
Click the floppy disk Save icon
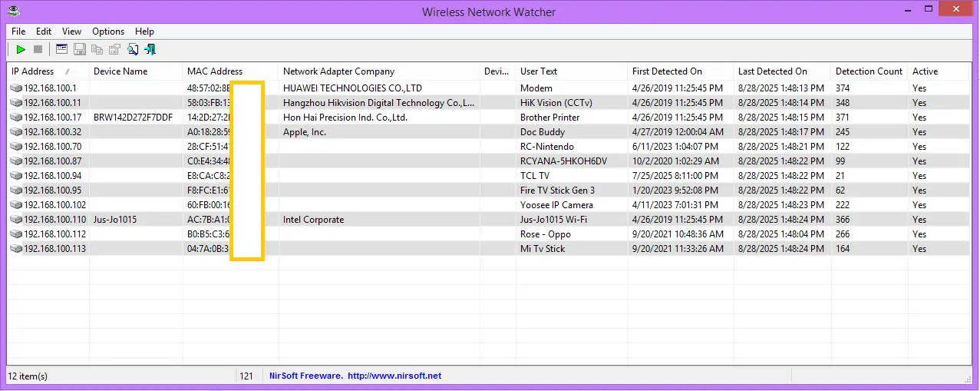(x=79, y=49)
